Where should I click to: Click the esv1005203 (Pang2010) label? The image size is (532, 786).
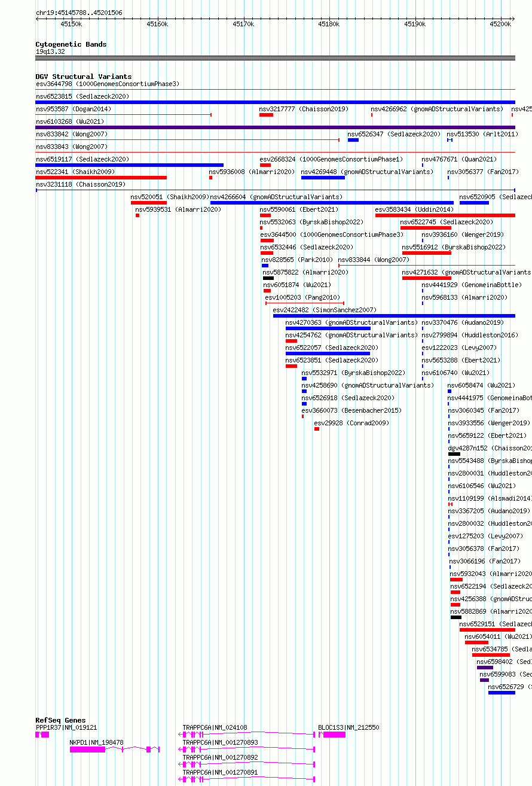tap(302, 297)
